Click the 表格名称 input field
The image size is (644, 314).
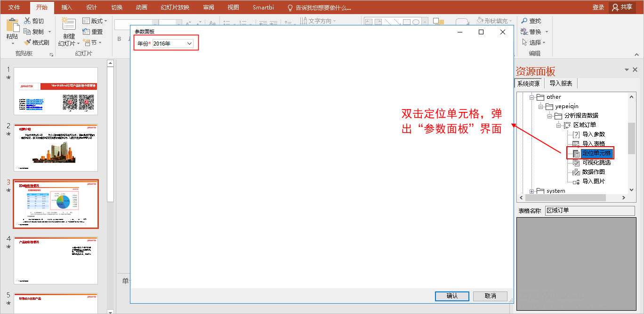tap(590, 211)
